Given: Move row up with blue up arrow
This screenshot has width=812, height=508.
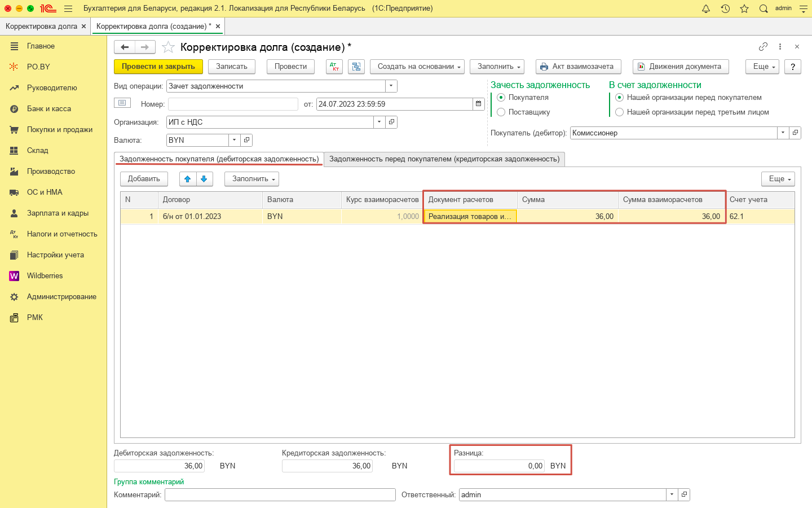Looking at the screenshot, I should point(188,179).
